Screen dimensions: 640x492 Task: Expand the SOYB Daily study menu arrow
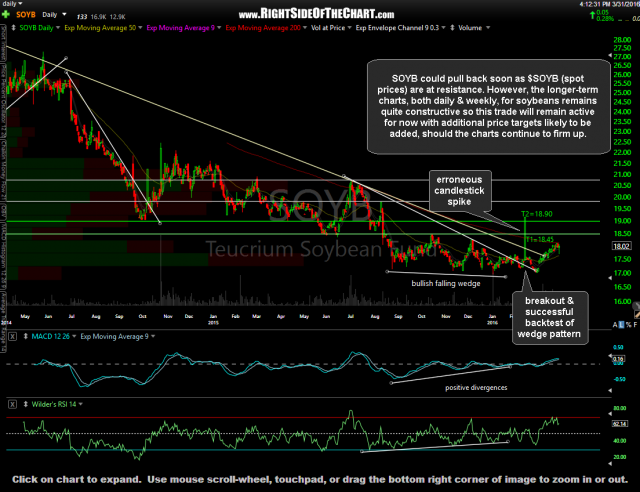point(58,28)
